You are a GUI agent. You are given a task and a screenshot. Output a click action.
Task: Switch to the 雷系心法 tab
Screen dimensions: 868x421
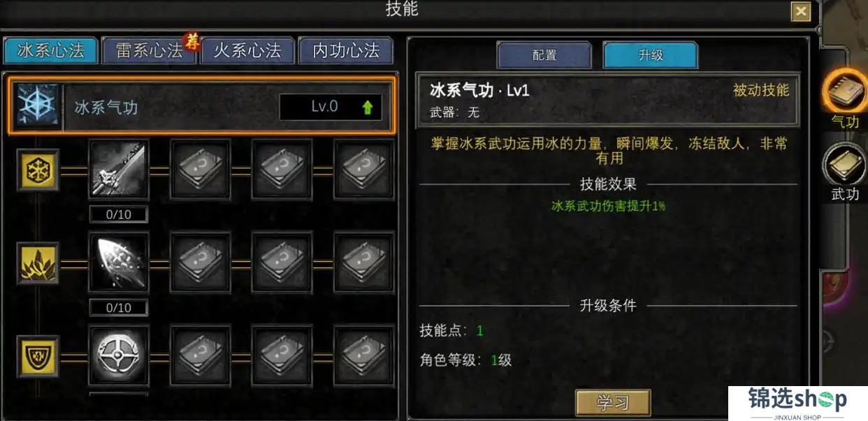pos(149,51)
